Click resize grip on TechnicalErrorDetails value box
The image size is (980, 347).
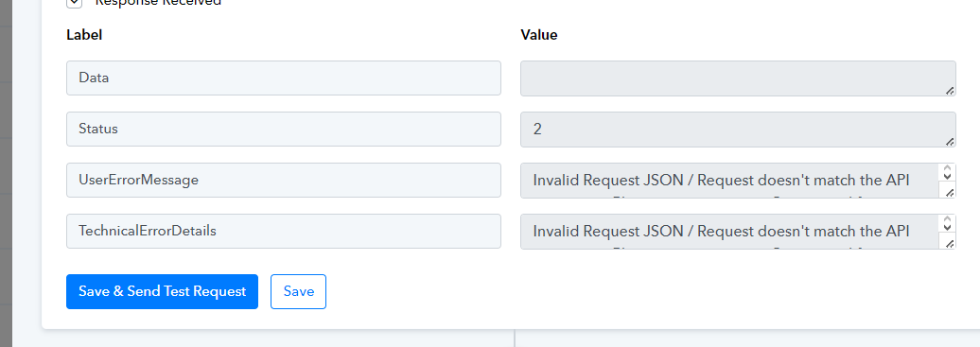(x=950, y=244)
